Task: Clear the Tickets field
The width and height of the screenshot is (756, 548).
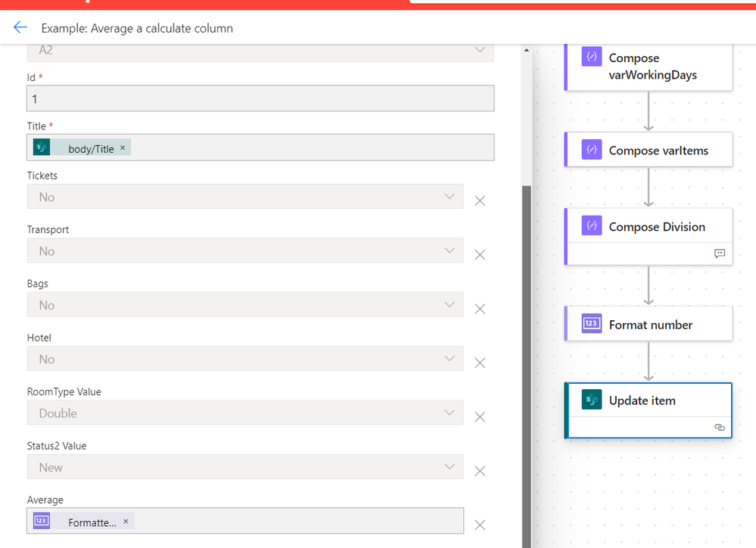Action: (480, 201)
